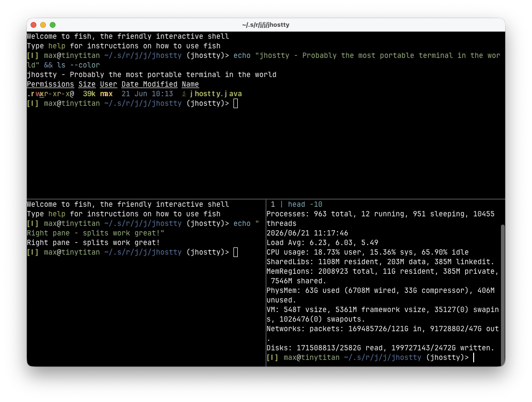Click the Disks: 171508813/2582G read line
The height and width of the screenshot is (402, 532).
pyautogui.click(x=380, y=348)
